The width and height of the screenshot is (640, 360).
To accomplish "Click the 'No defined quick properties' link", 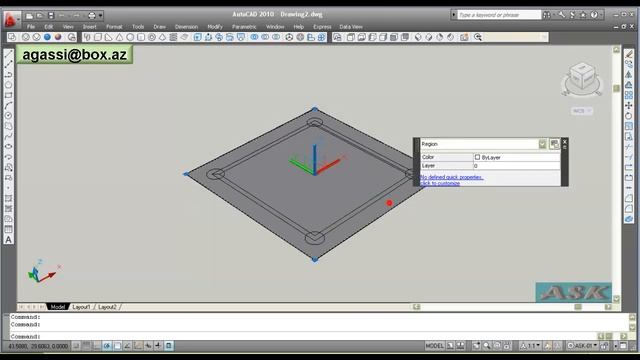I will (x=451, y=177).
